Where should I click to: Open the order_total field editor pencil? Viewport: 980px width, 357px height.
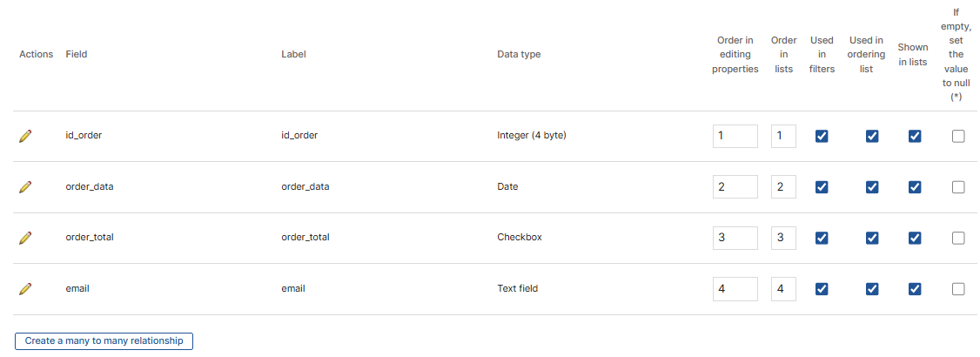click(25, 238)
